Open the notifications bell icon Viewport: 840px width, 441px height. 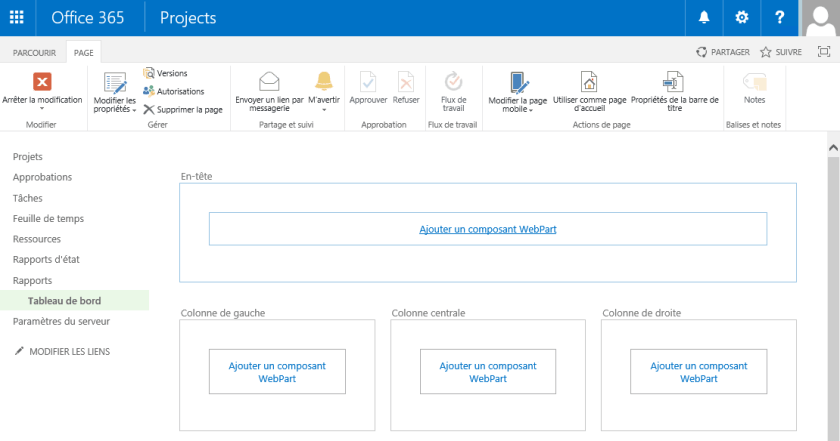point(704,18)
